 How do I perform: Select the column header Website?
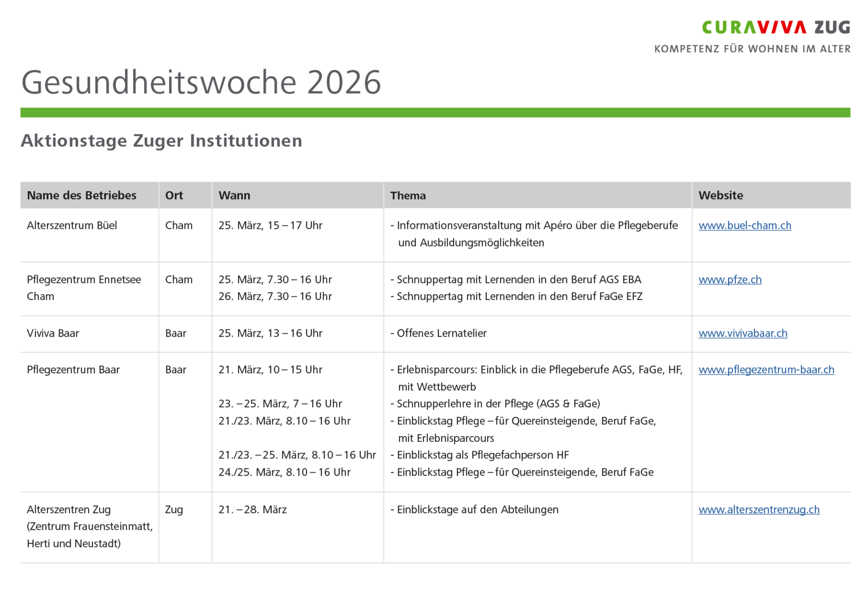click(x=720, y=195)
